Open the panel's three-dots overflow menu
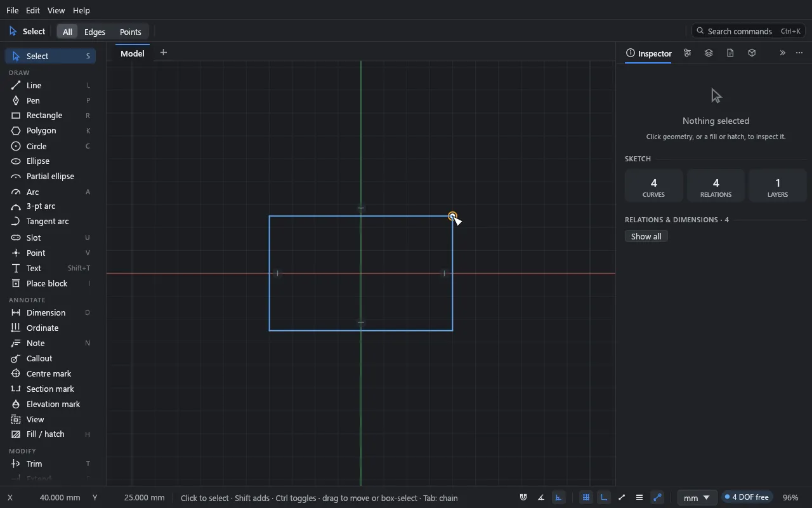 pos(799,53)
